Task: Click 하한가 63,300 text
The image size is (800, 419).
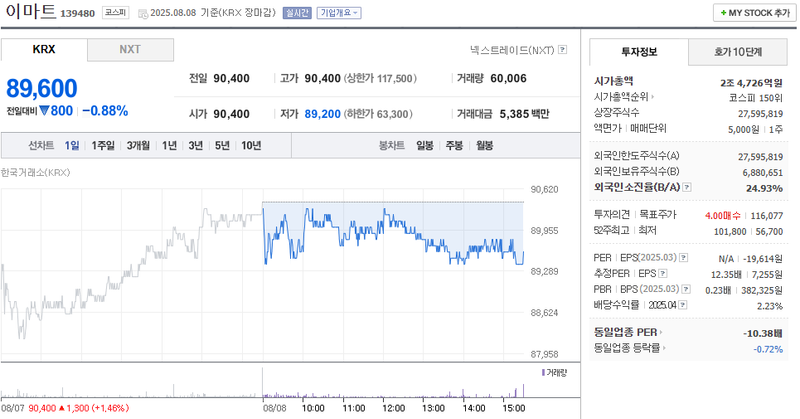Action: coord(378,114)
